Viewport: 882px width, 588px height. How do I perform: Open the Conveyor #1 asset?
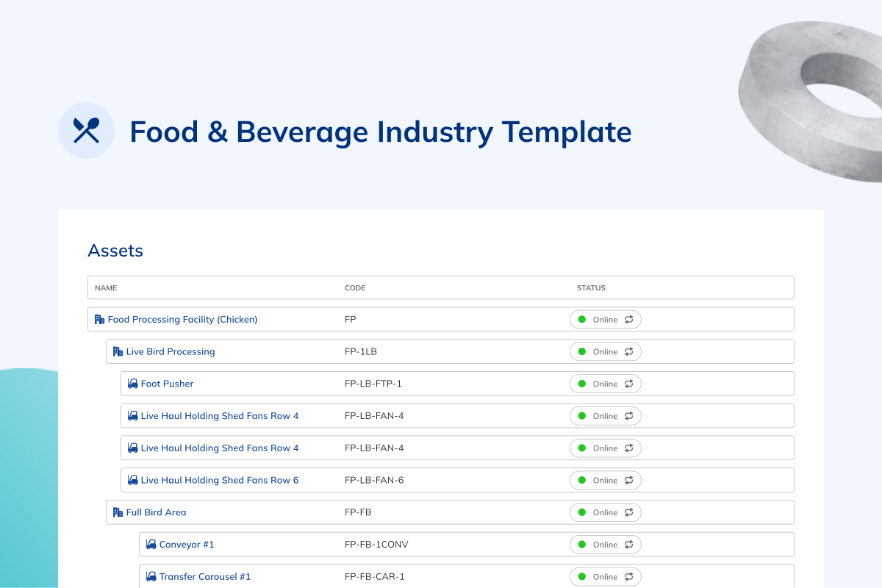pos(187,545)
